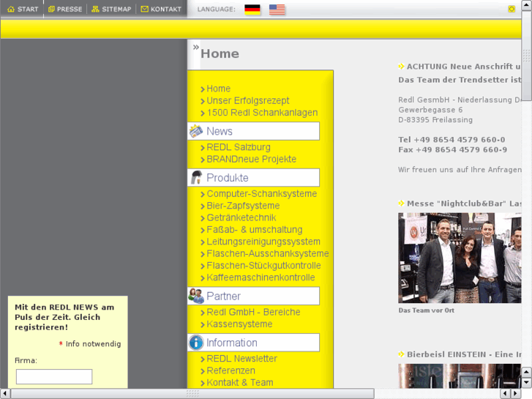Click vertical scrollbar up arrow
Screen dimensions: 532x399
pos(527,4)
